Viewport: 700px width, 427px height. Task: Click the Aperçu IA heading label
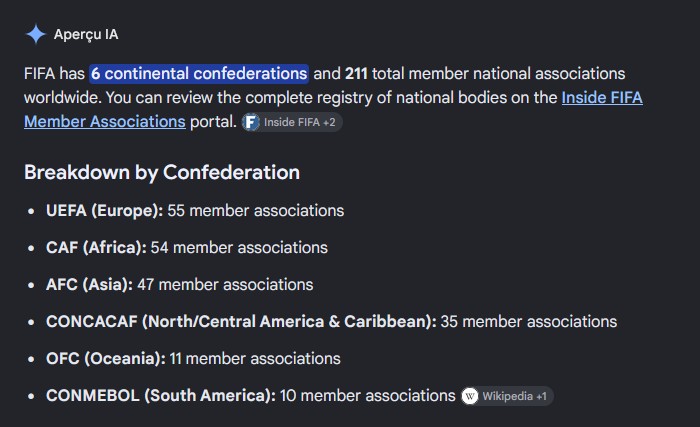tap(86, 34)
